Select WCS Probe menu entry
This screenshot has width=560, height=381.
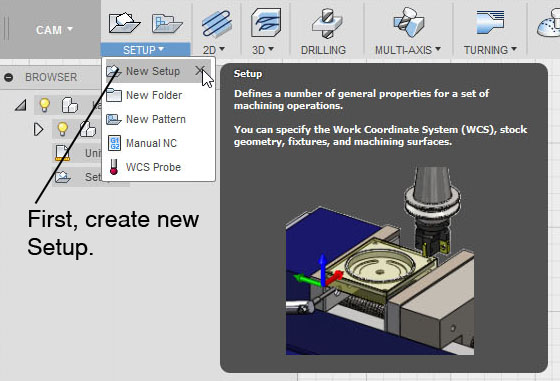tap(158, 167)
